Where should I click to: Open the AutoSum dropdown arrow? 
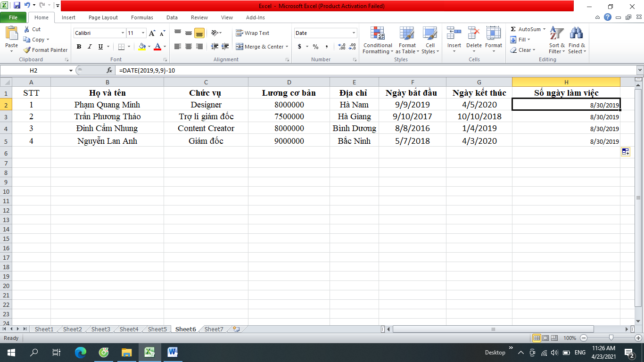click(x=544, y=29)
